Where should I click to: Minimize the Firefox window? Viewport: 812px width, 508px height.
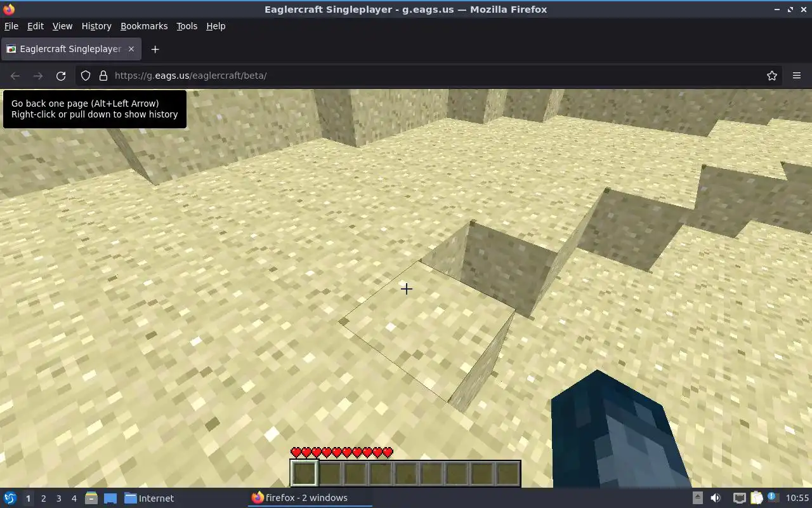click(x=777, y=10)
